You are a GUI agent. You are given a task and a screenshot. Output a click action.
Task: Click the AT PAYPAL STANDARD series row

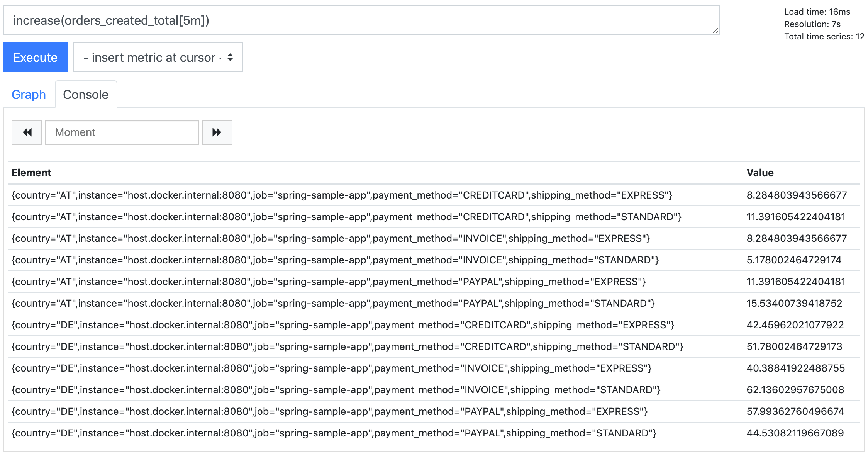[x=334, y=303]
